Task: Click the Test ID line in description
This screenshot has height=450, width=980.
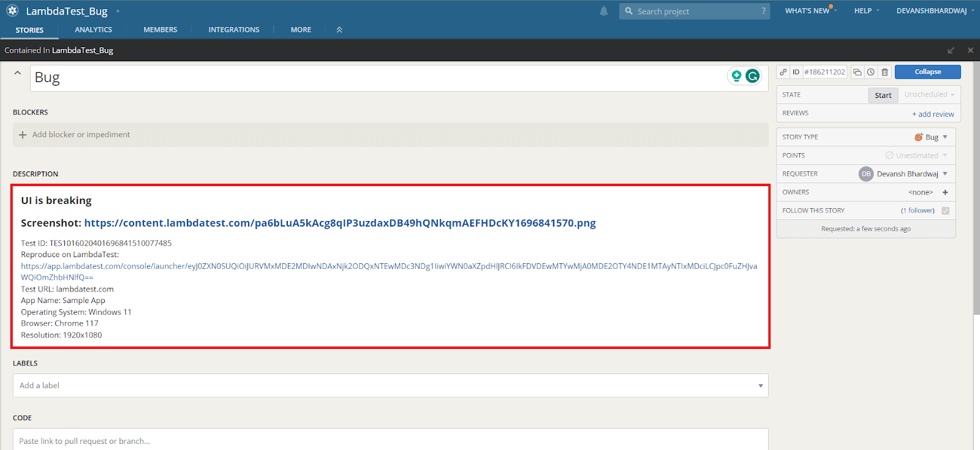Action: coord(96,243)
